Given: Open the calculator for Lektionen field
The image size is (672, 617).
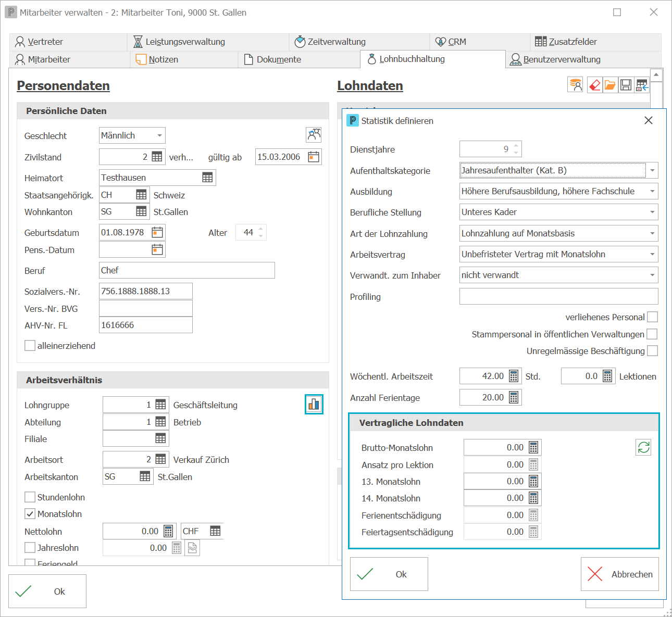Looking at the screenshot, I should pos(607,376).
